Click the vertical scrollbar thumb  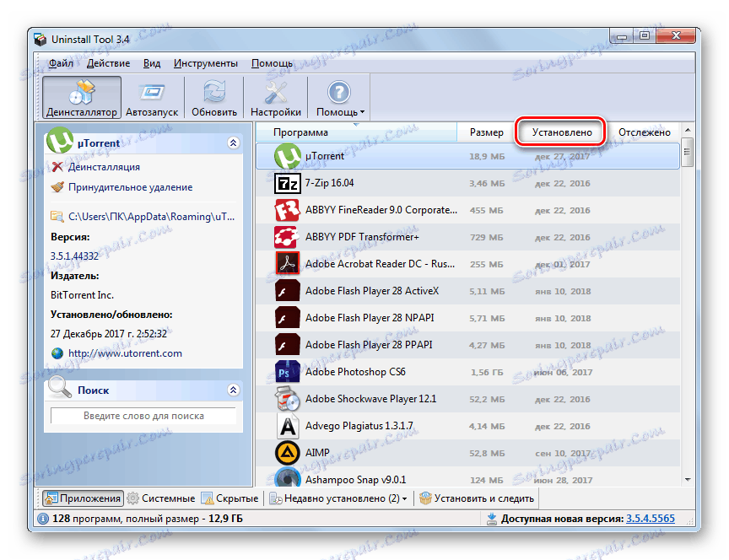point(688,152)
